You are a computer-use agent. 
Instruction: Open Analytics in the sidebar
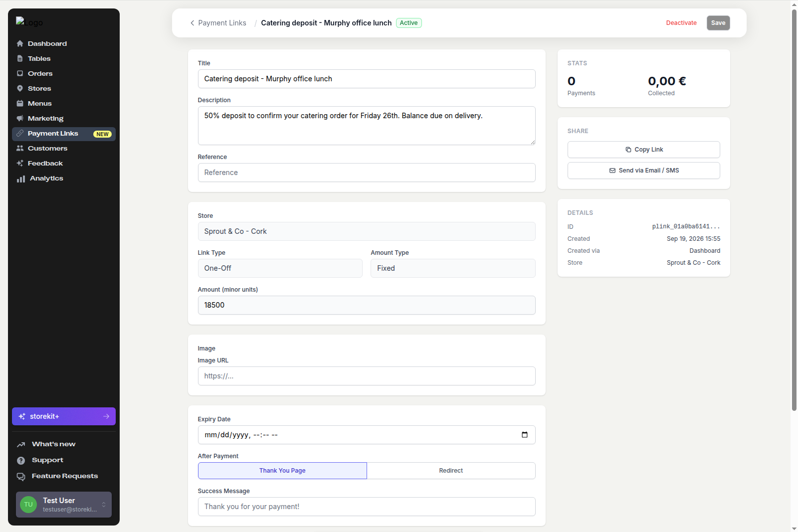tap(64, 178)
